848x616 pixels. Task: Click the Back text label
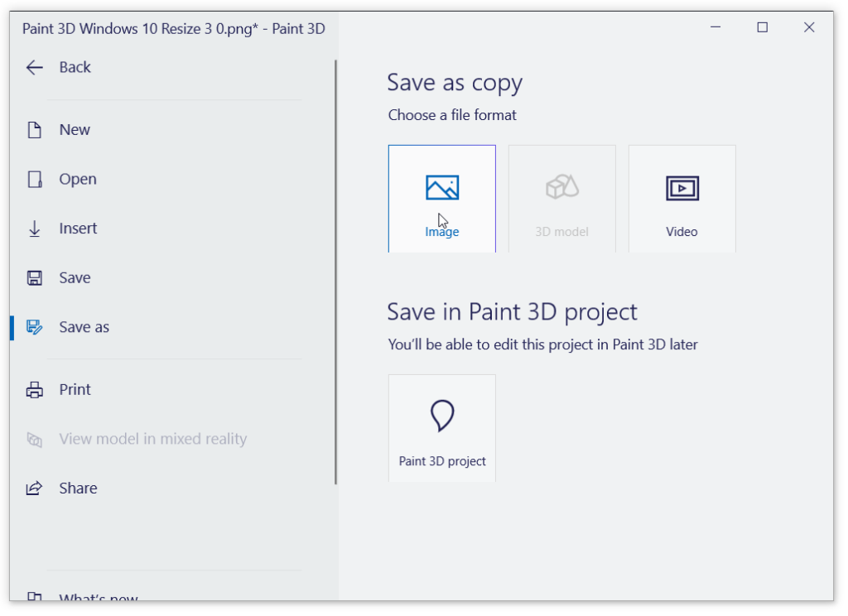[x=75, y=68]
